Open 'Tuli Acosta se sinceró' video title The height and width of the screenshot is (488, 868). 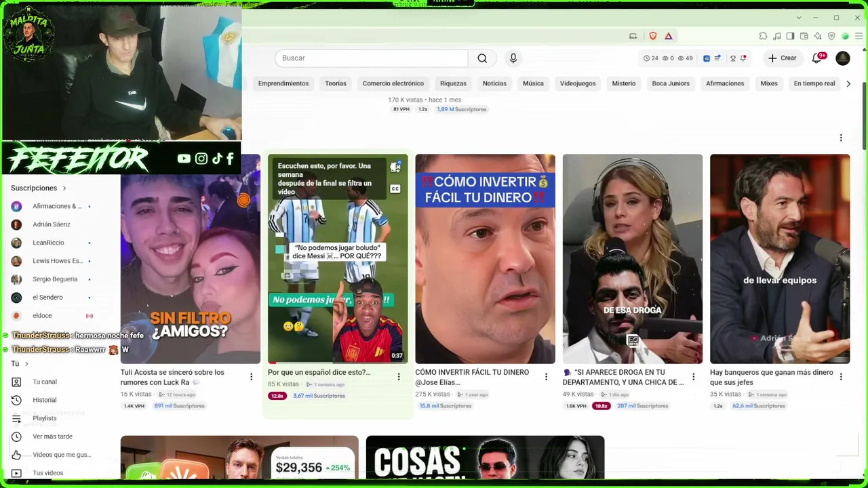point(172,377)
